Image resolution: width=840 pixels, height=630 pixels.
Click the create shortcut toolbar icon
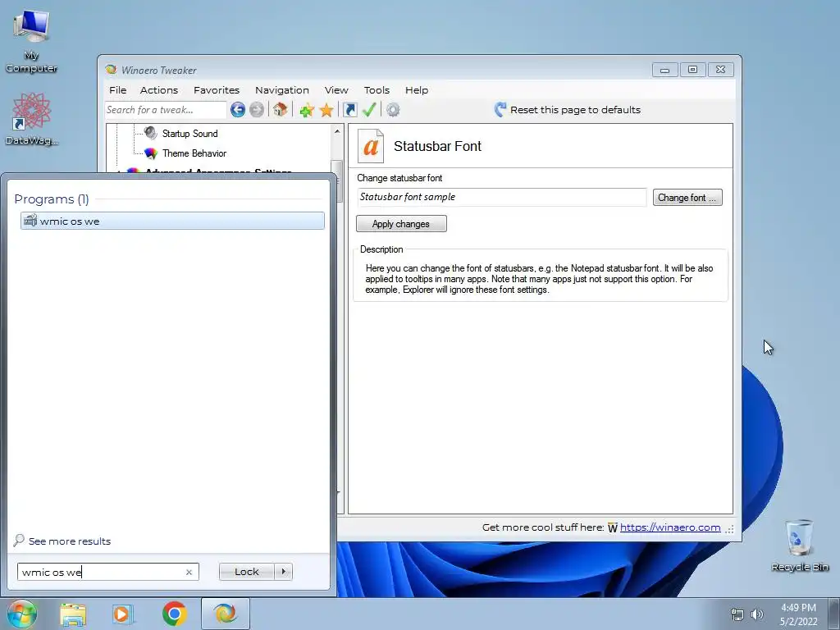(349, 110)
